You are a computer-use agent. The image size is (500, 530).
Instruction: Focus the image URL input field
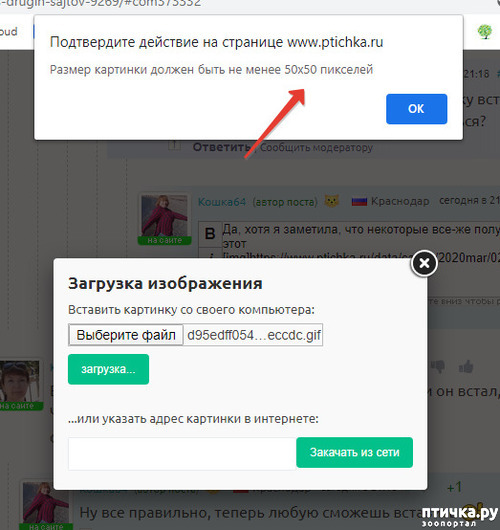[x=182, y=453]
